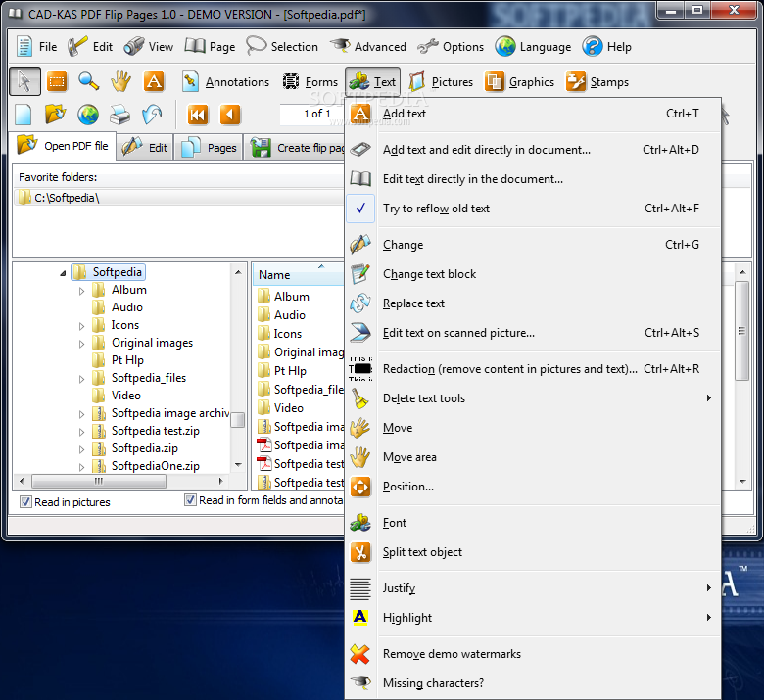Open the Selection menu

click(x=282, y=47)
